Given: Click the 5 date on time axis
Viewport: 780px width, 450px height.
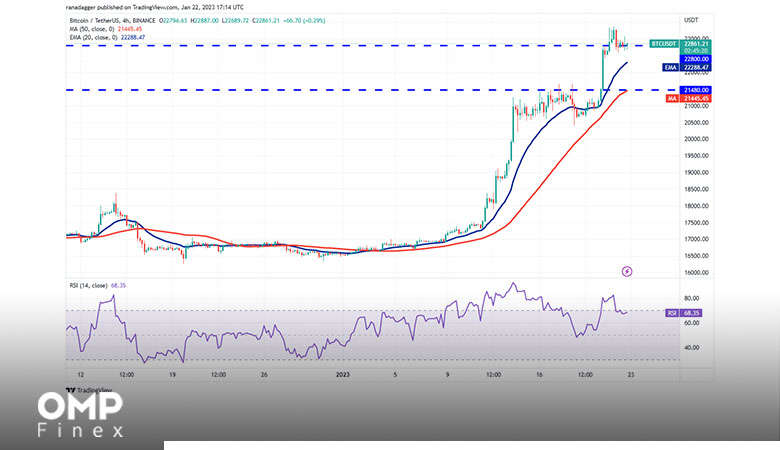Looking at the screenshot, I should (x=395, y=374).
